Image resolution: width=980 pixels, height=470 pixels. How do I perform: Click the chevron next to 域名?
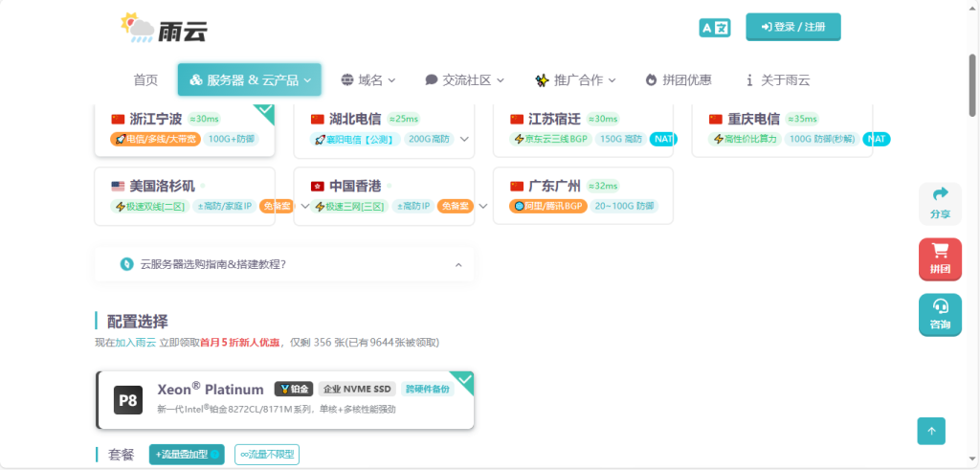[391, 80]
